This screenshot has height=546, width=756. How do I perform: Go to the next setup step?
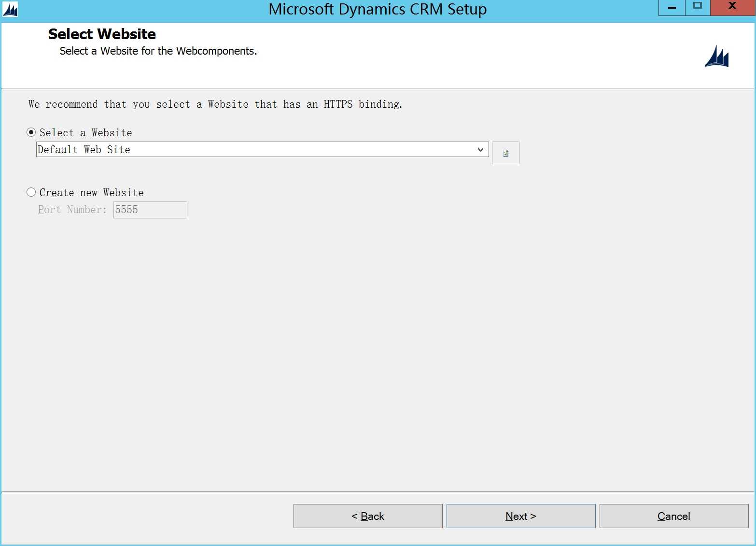[x=521, y=516]
